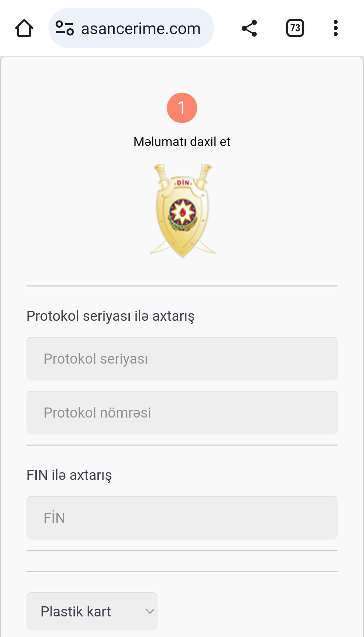Tap the asancerime.com URL text
Image resolution: width=364 pixels, height=637 pixels.
tap(141, 29)
